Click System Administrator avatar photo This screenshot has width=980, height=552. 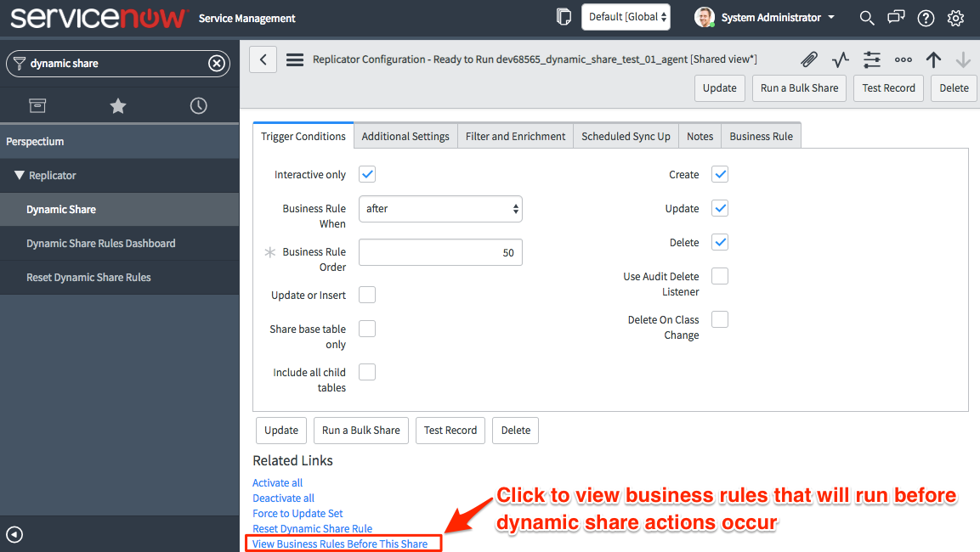click(x=705, y=18)
